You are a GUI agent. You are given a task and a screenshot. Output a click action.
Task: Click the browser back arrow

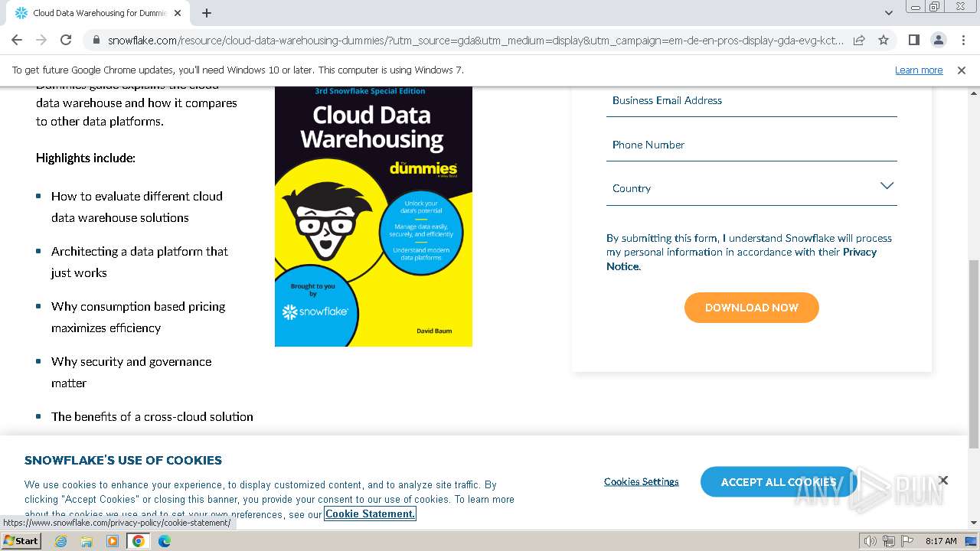[17, 40]
